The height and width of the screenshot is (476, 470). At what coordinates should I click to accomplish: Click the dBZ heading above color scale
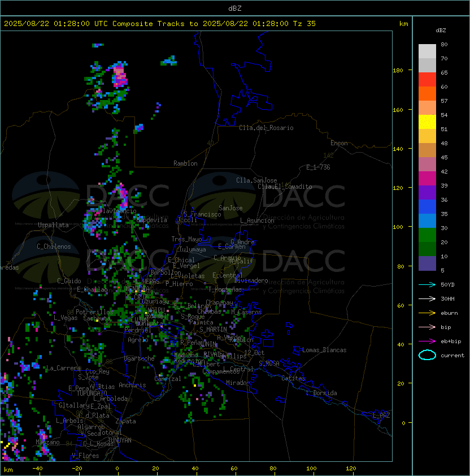click(441, 31)
